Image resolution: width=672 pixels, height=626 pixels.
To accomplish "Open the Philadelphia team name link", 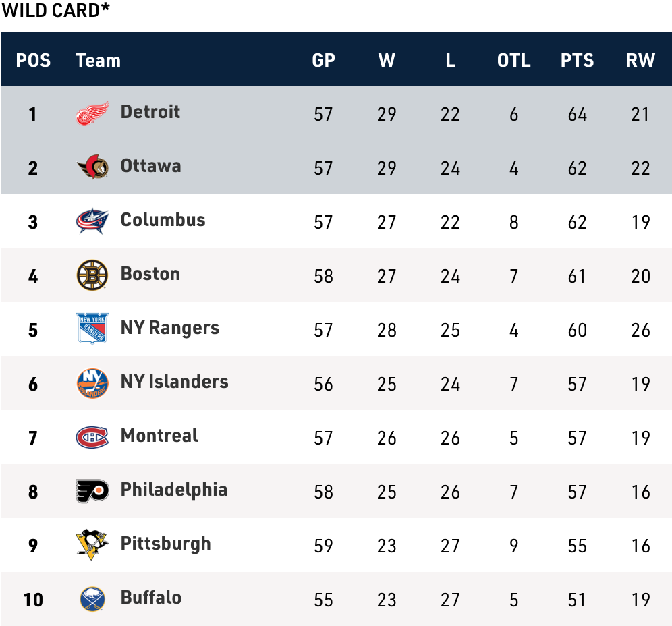I will (173, 489).
